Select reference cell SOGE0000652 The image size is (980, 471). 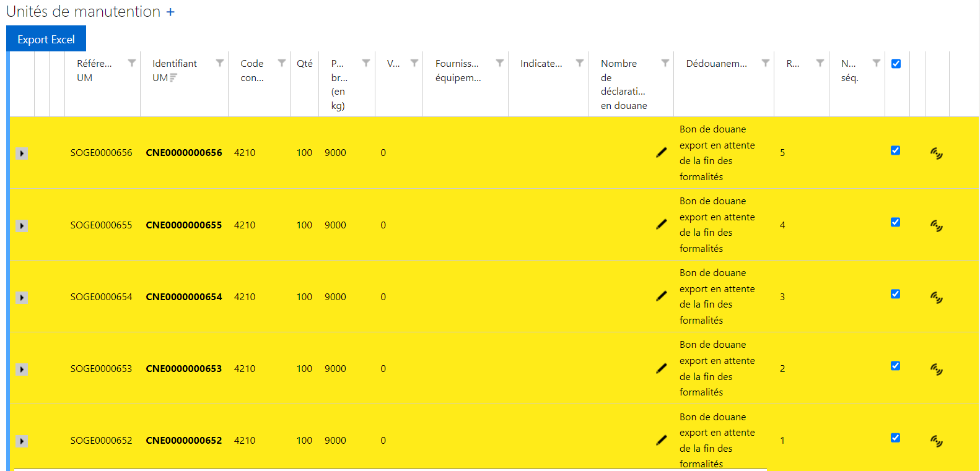(x=101, y=441)
